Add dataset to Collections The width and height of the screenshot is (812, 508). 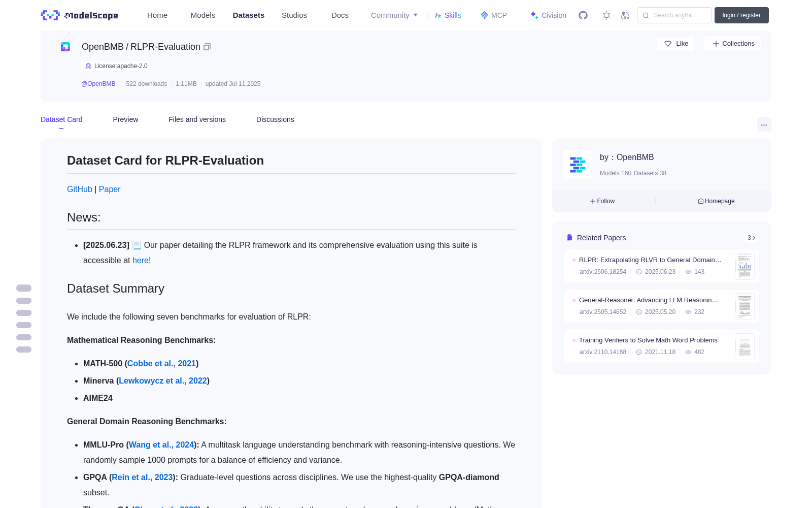coord(733,44)
